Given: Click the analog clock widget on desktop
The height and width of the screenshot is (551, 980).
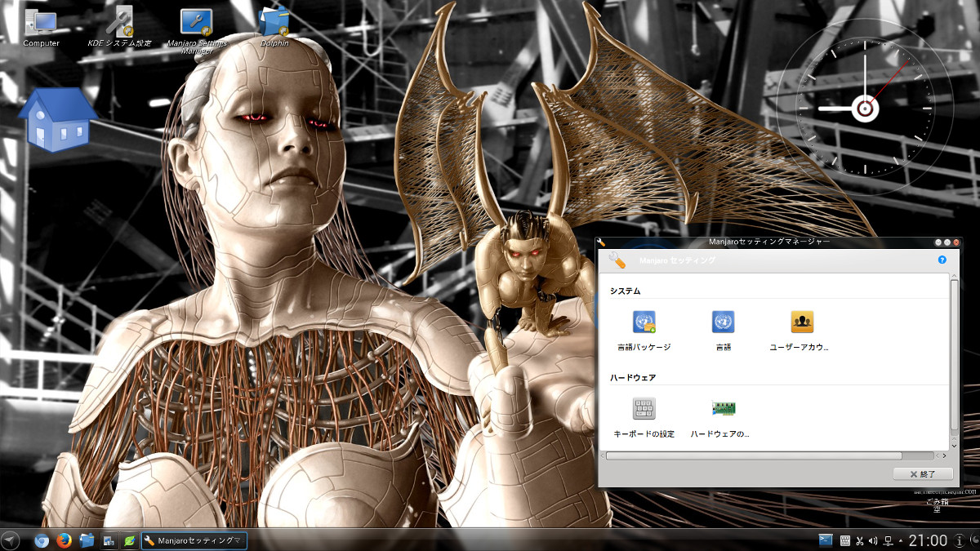Looking at the screenshot, I should point(865,107).
